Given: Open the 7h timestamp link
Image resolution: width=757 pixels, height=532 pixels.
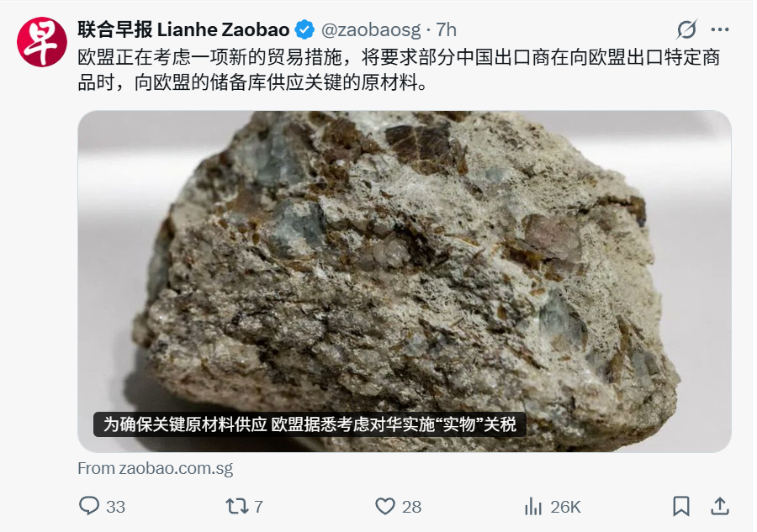Looking at the screenshot, I should (x=446, y=30).
